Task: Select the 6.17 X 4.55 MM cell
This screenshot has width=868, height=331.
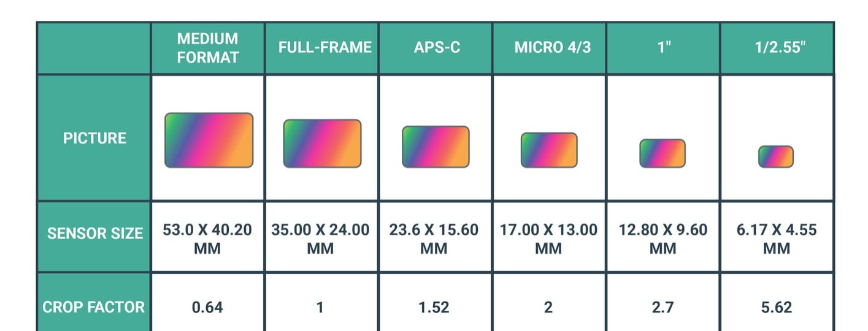Action: 776,239
